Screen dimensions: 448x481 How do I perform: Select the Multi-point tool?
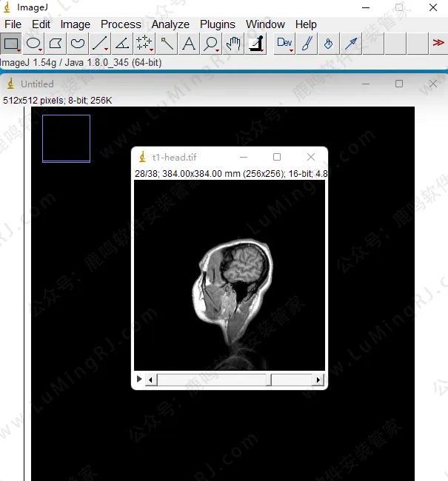tap(144, 44)
